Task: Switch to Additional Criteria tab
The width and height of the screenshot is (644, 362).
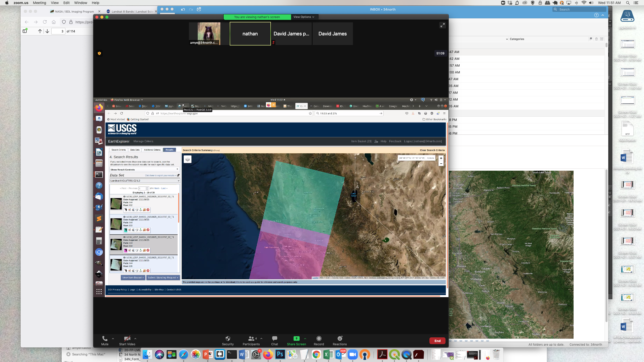Action: (152, 150)
